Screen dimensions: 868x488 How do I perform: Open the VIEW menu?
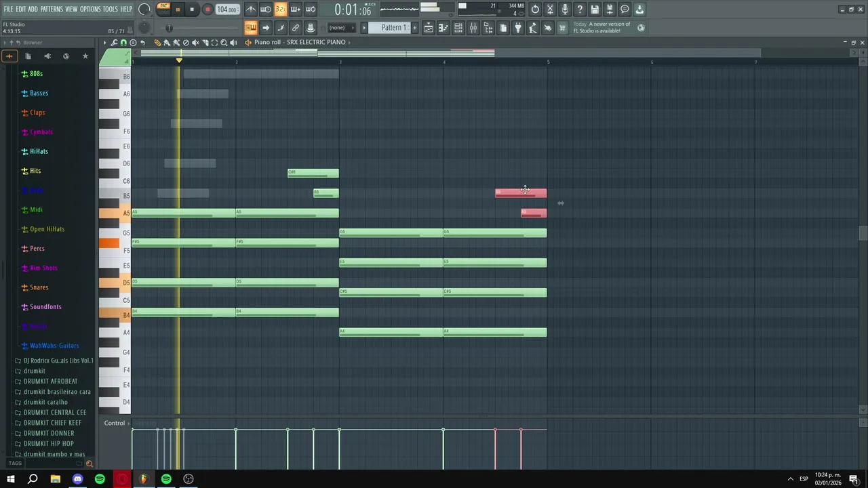tap(71, 9)
